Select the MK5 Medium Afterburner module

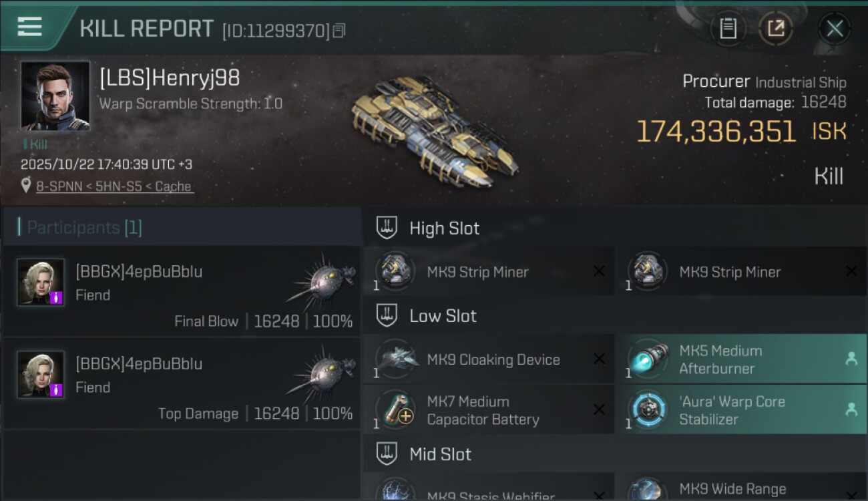point(741,359)
